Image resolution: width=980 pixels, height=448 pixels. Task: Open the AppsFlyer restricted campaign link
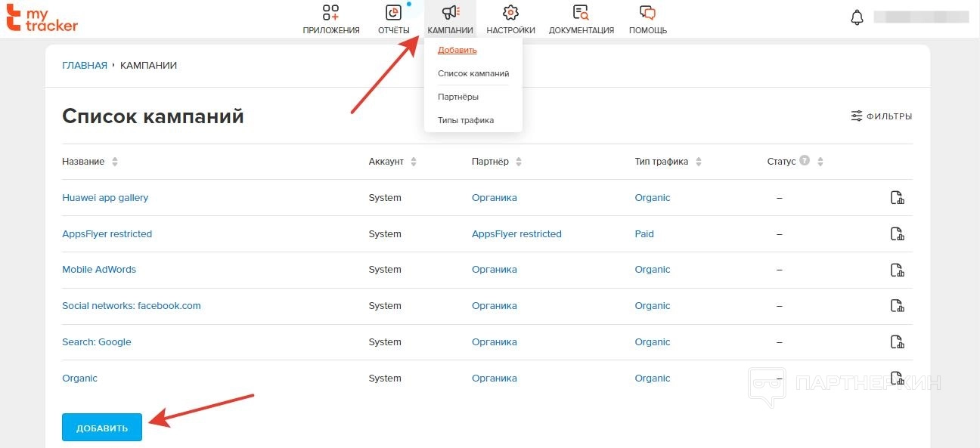click(x=107, y=234)
